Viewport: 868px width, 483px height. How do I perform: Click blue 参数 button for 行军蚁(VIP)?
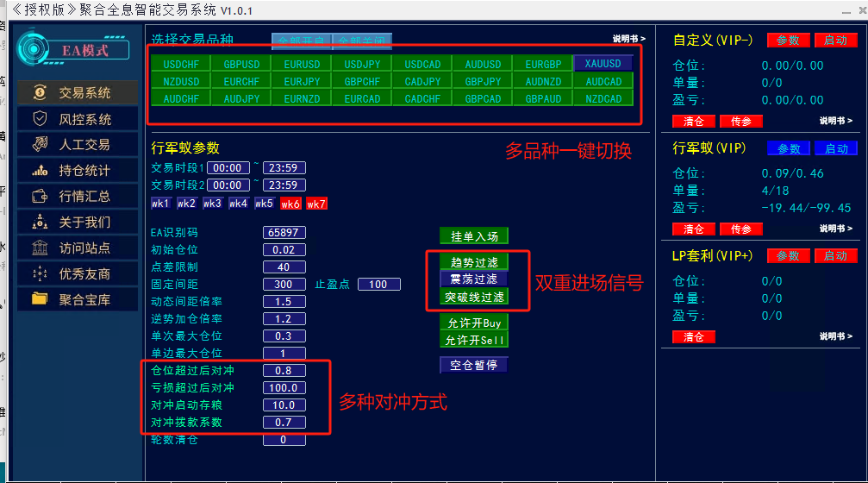(789, 148)
